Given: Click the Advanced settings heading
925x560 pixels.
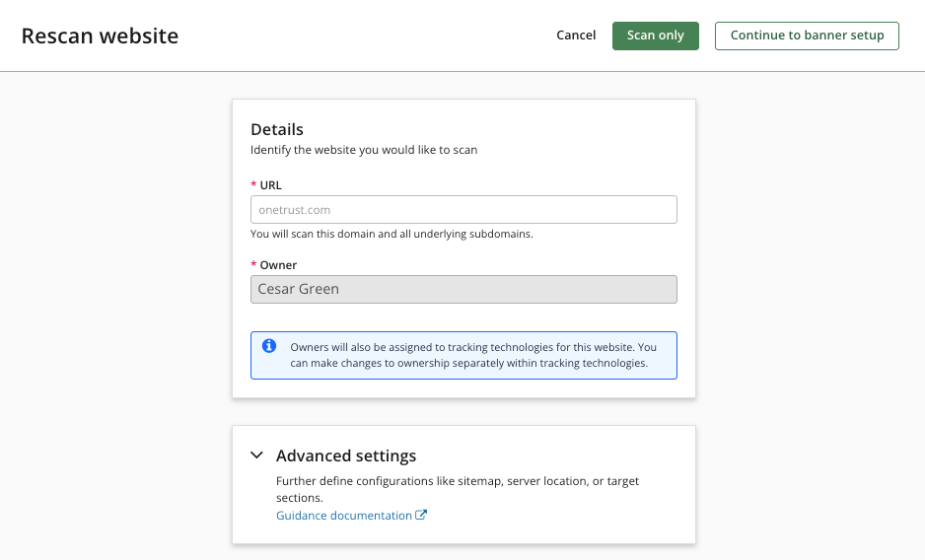Looking at the screenshot, I should tap(346, 455).
